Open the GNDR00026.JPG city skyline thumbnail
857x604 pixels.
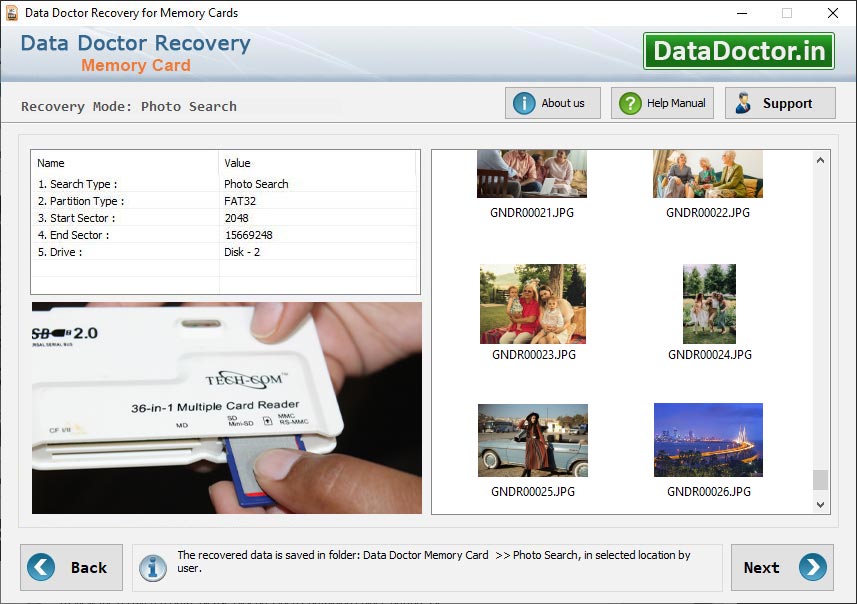[708, 439]
